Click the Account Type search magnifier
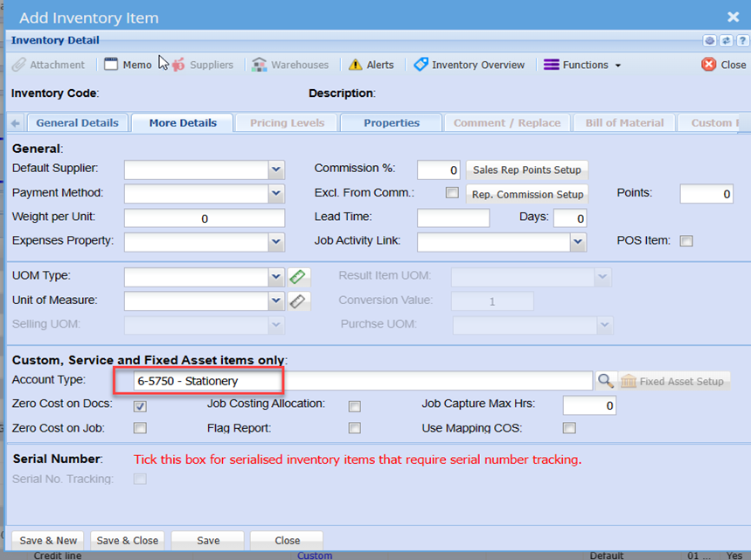This screenshot has width=751, height=560. click(605, 381)
